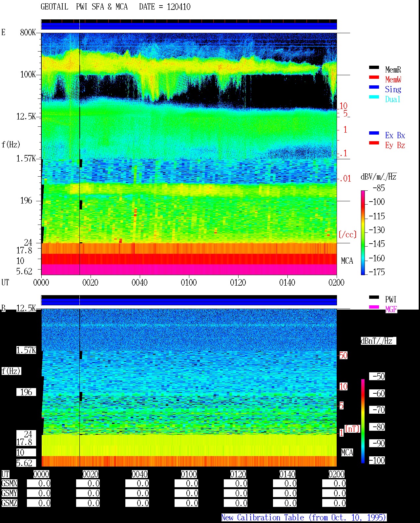This screenshot has width=420, height=523.
Task: Click the 'MemR' legend label
Action: point(393,70)
